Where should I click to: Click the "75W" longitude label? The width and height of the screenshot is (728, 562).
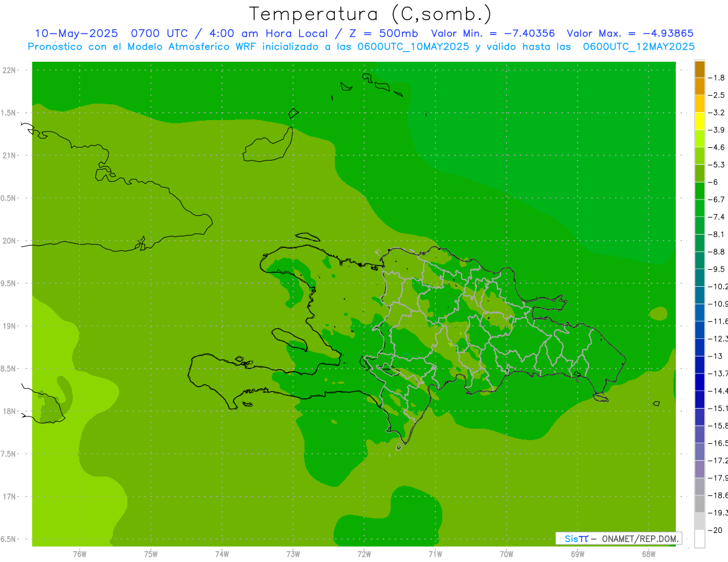click(150, 554)
